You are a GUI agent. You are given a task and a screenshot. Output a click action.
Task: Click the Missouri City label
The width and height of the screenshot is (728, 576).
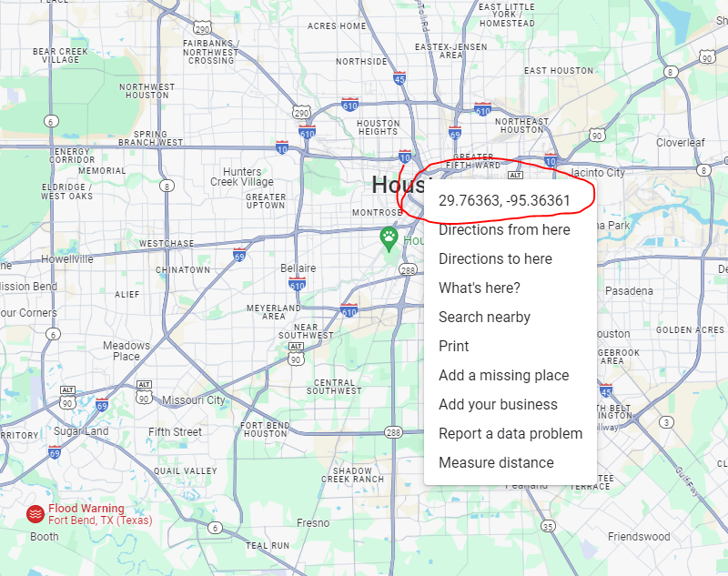pos(193,400)
